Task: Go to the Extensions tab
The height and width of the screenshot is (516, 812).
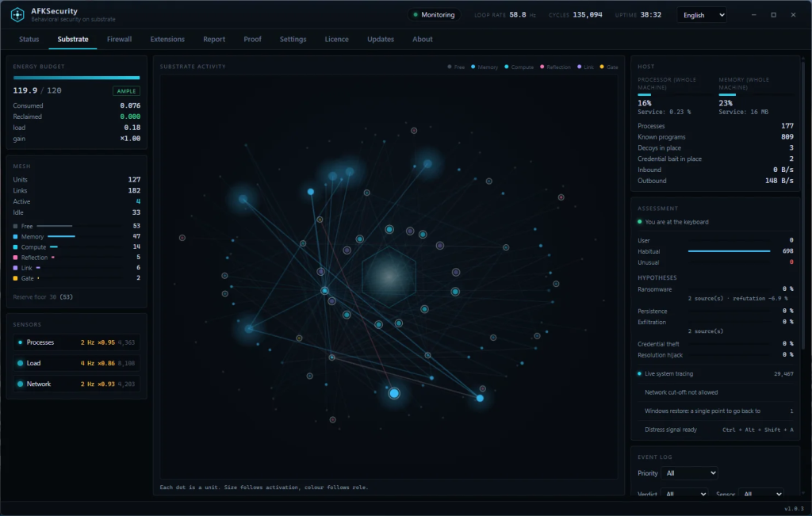Action: 167,40
